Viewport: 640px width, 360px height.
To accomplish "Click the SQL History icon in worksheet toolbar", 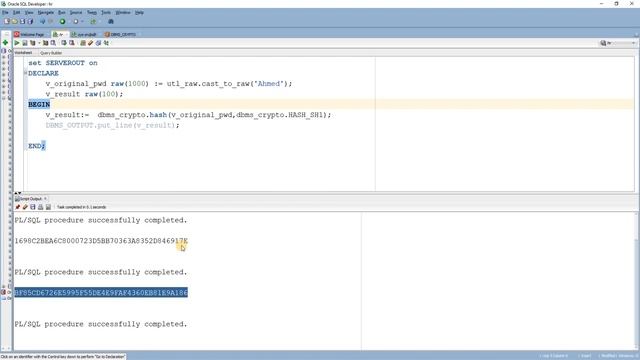I will click(98, 43).
